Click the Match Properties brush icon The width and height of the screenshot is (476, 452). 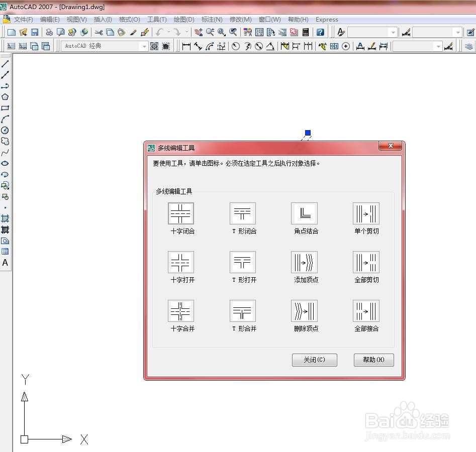click(133, 32)
